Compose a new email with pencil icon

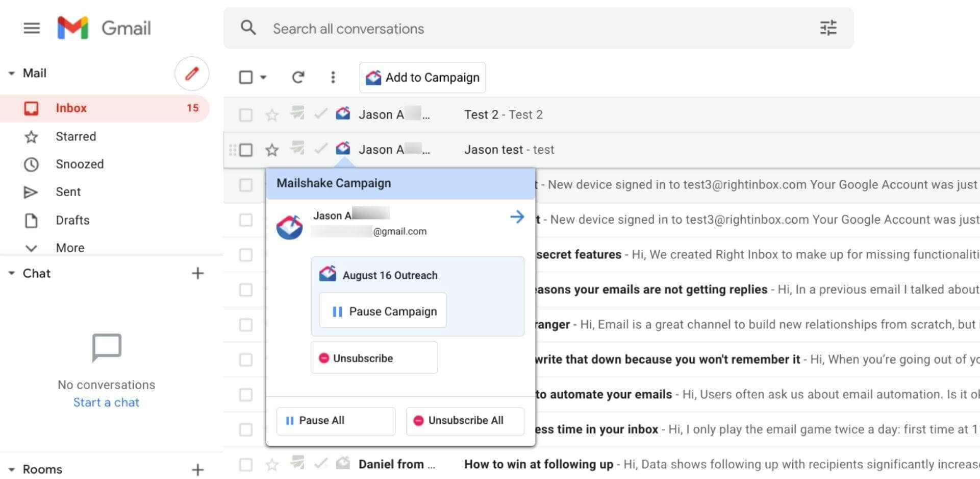point(192,74)
